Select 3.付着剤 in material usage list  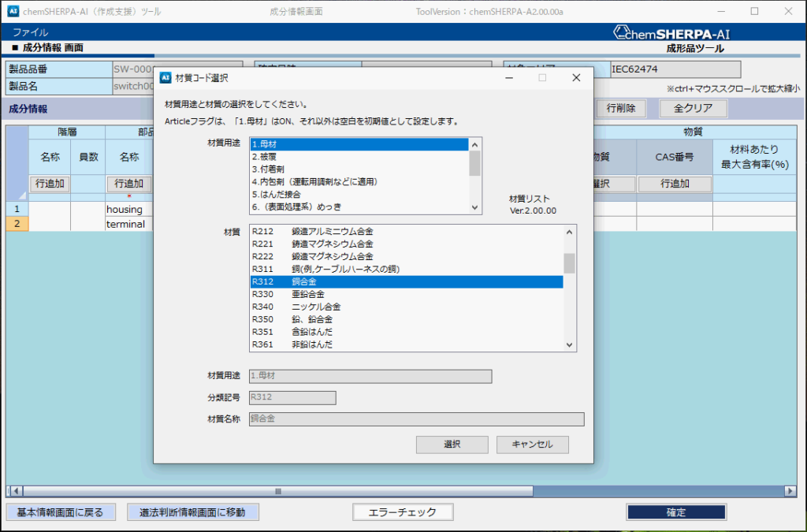(359, 169)
